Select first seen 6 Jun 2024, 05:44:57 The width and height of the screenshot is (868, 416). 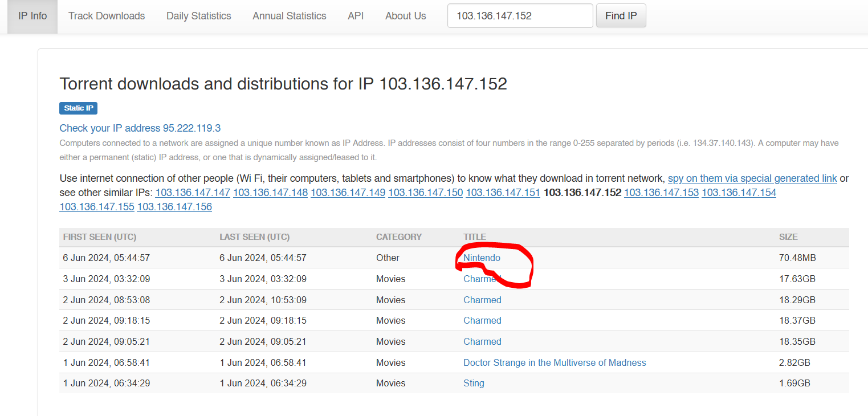pos(107,258)
